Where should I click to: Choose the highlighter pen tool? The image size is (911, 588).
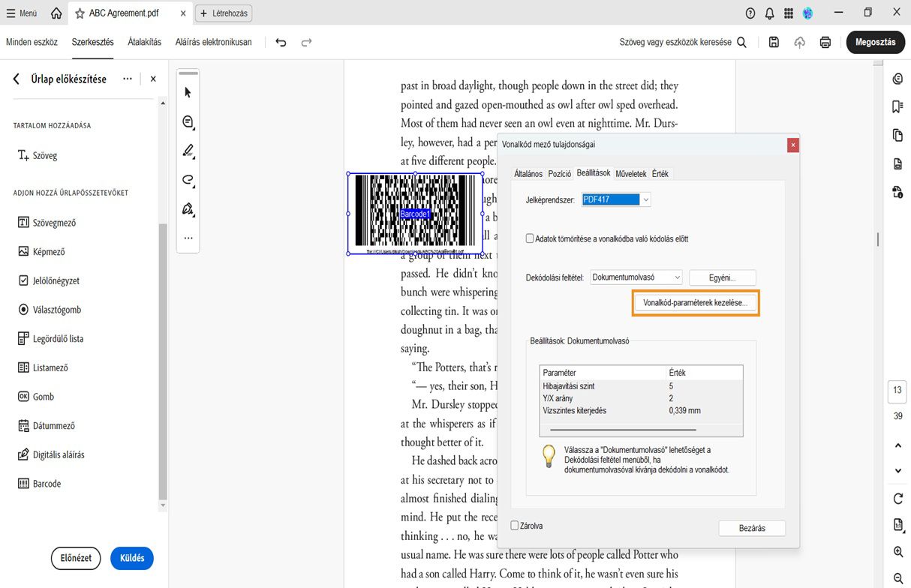(188, 151)
